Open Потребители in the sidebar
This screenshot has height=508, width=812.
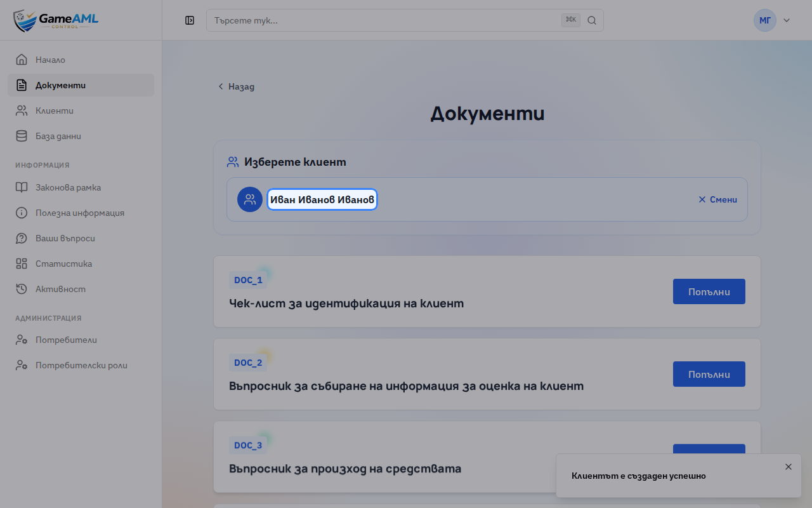(x=81, y=340)
